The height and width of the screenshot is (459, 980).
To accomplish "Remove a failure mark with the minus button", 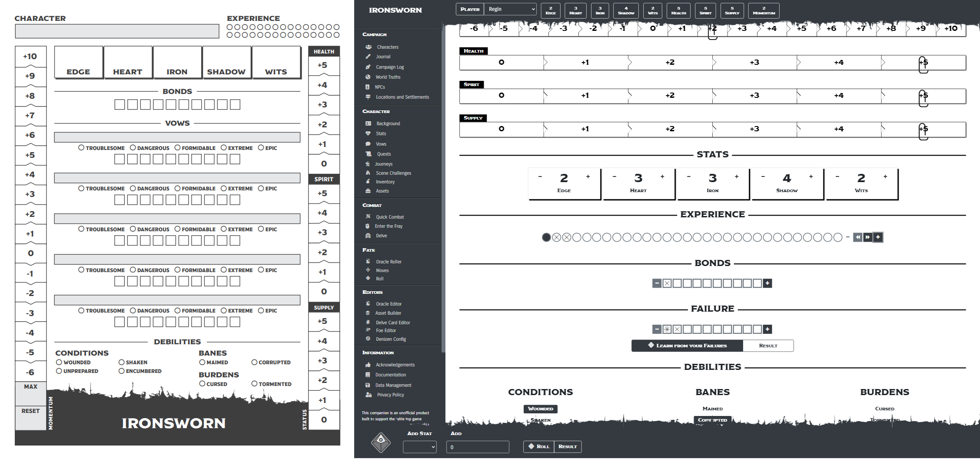I will pos(657,329).
